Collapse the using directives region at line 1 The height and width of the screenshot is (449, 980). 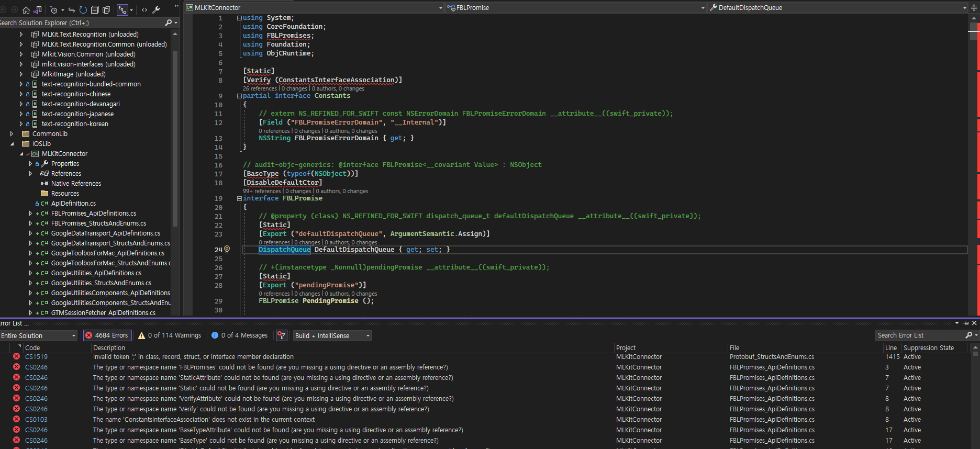coord(239,18)
